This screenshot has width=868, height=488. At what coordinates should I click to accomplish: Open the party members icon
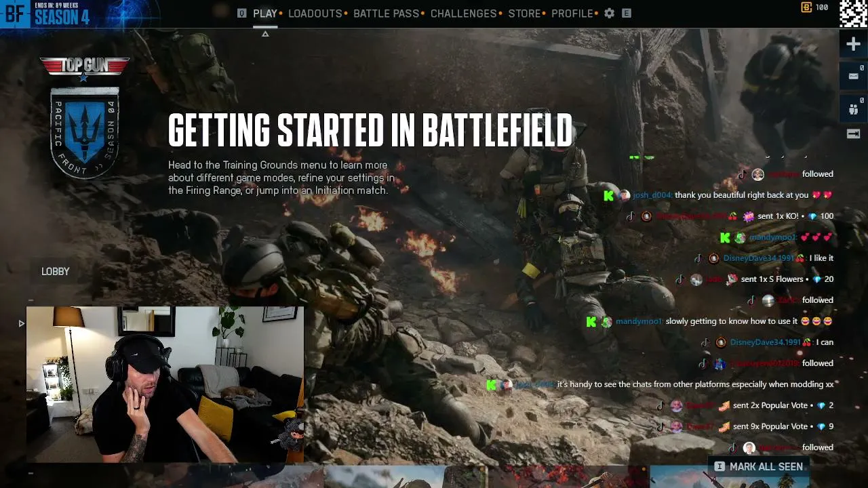click(853, 108)
